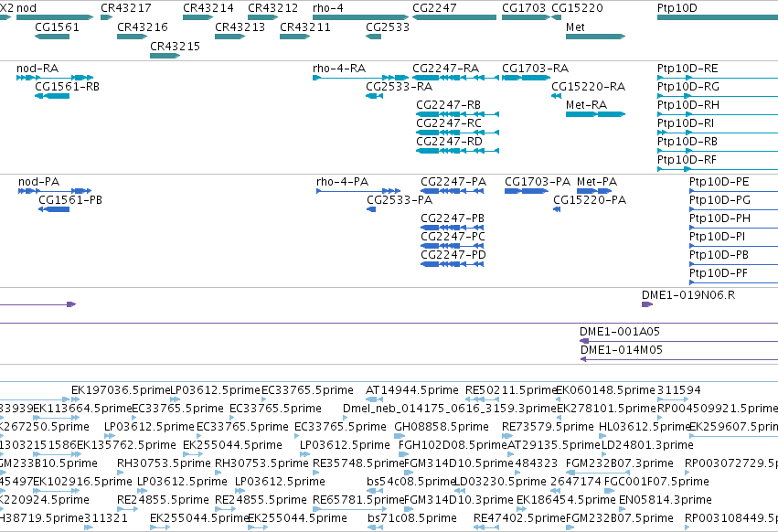Select the CG2247-PA protein label
The height and width of the screenshot is (532, 778).
click(453, 182)
